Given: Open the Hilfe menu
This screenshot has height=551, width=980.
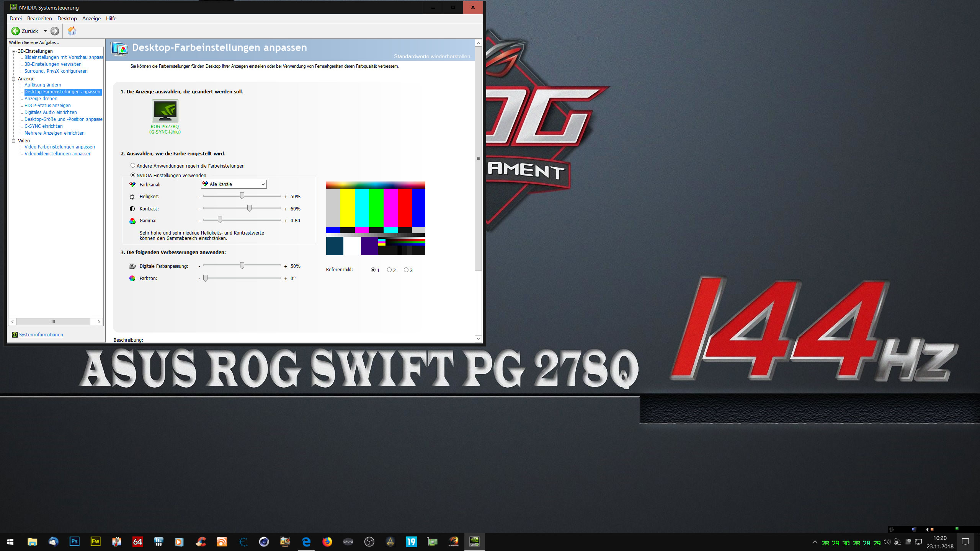Looking at the screenshot, I should (x=111, y=18).
